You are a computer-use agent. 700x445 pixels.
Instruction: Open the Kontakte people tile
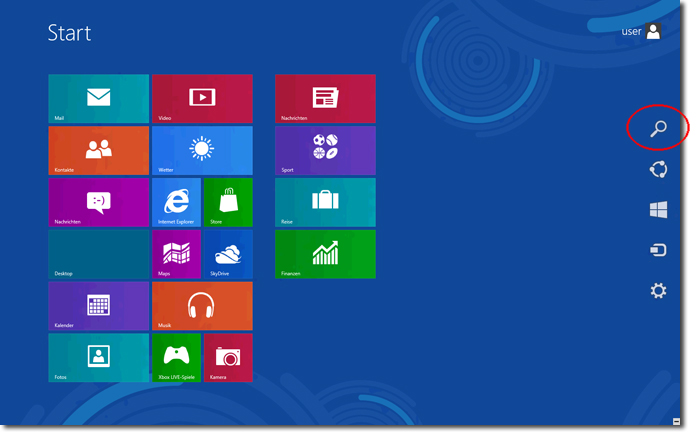tap(99, 150)
